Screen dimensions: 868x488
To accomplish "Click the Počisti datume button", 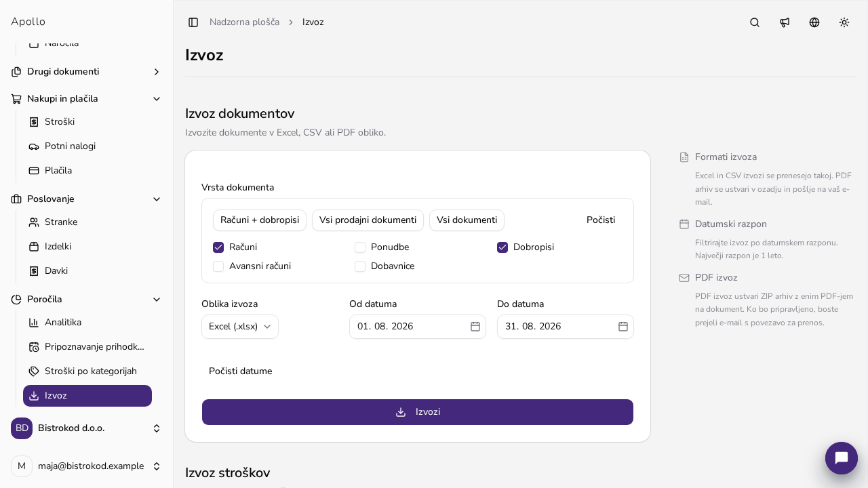I will (241, 371).
